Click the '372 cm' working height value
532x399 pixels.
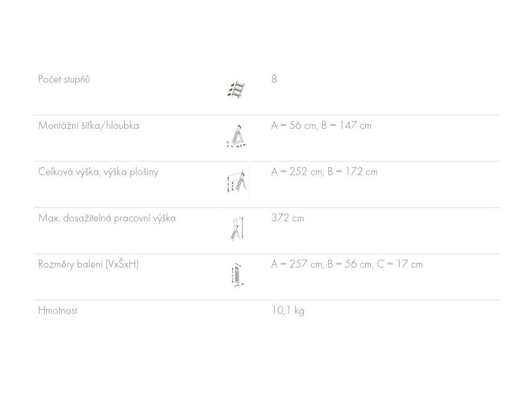(x=287, y=218)
